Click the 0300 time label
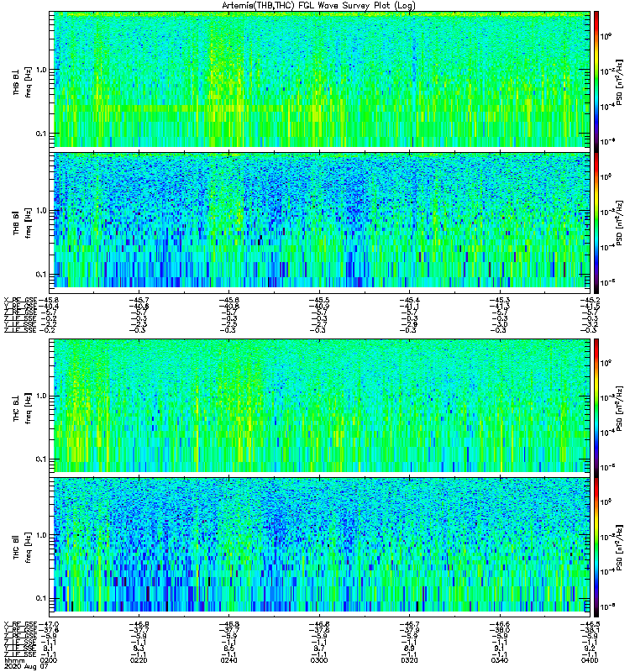The image size is (630, 672). [319, 660]
